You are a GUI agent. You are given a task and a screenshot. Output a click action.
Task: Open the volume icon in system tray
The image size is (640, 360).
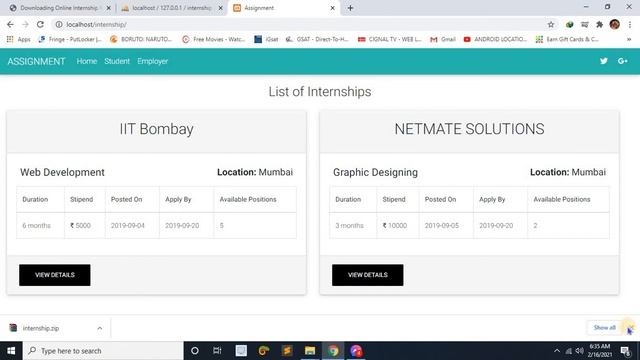coord(580,351)
